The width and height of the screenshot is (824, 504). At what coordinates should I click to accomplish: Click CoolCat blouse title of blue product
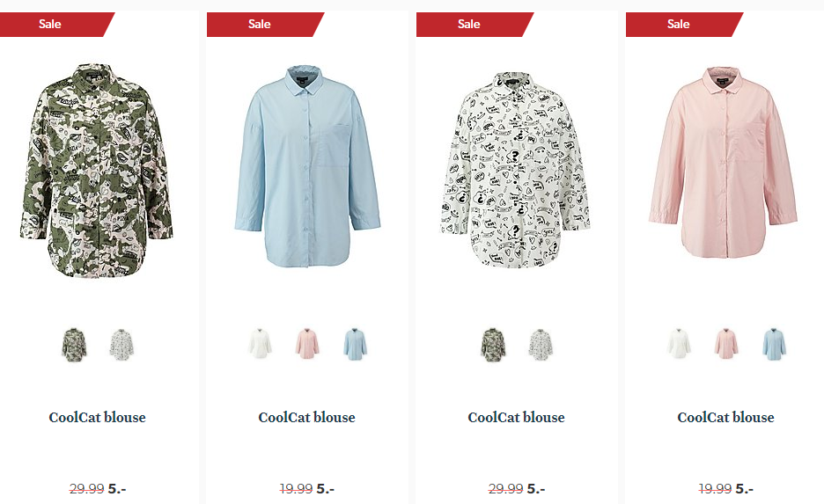[307, 418]
